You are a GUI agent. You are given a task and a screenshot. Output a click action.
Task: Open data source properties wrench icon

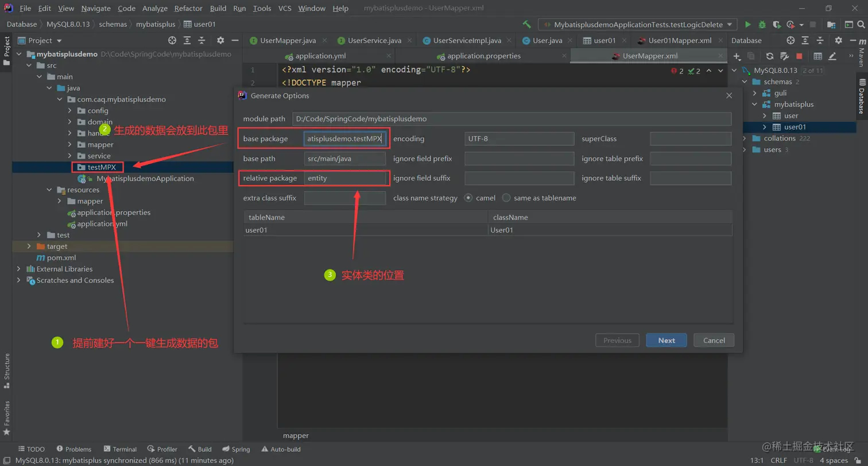(x=784, y=56)
